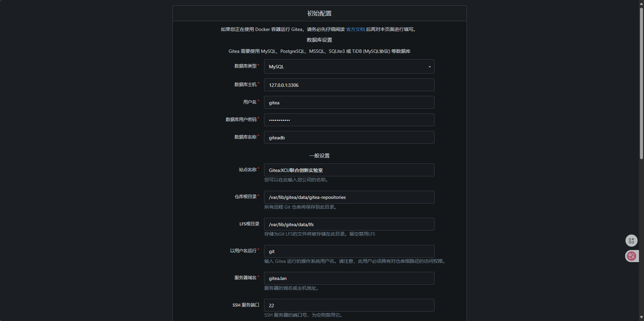Click the 数据库主机 field with 127.0.0.1:3306

pos(349,85)
